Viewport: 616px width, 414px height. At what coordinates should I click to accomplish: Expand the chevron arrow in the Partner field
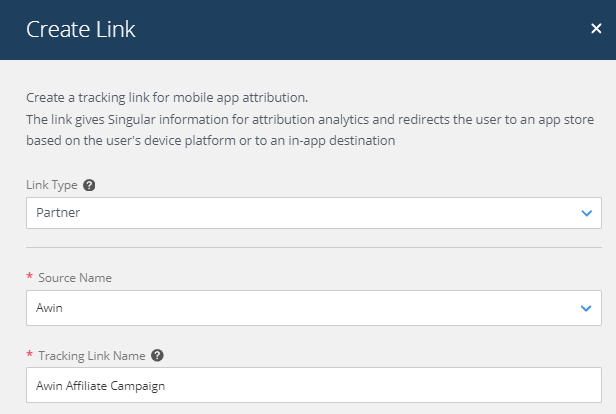(x=587, y=213)
